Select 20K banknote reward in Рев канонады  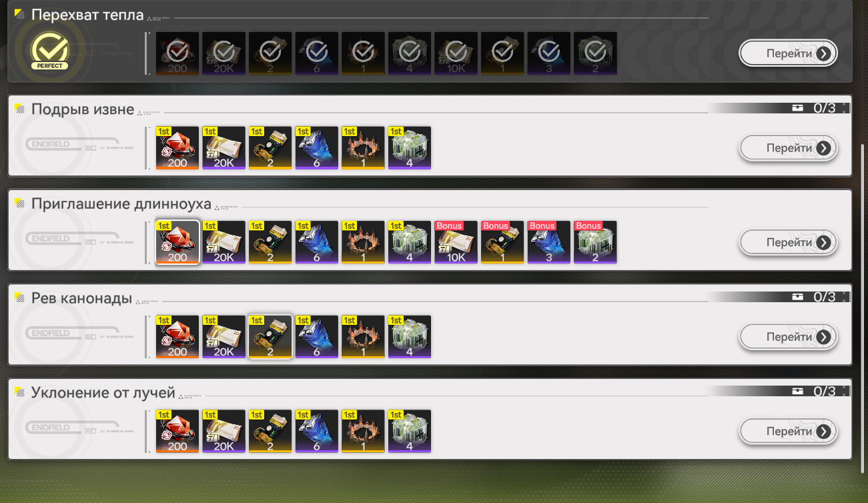point(224,337)
